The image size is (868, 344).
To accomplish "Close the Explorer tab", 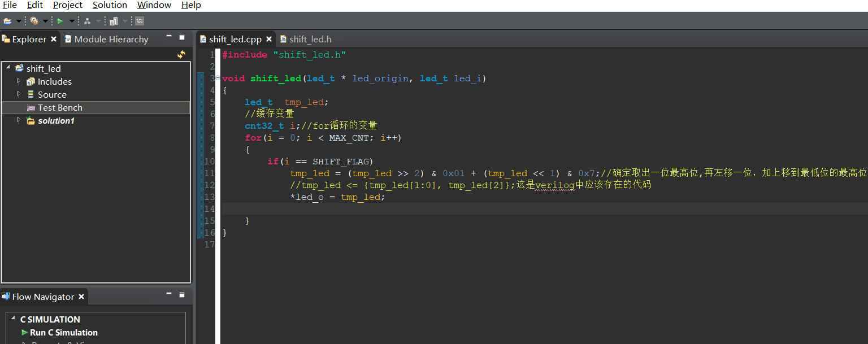I will pyautogui.click(x=54, y=39).
